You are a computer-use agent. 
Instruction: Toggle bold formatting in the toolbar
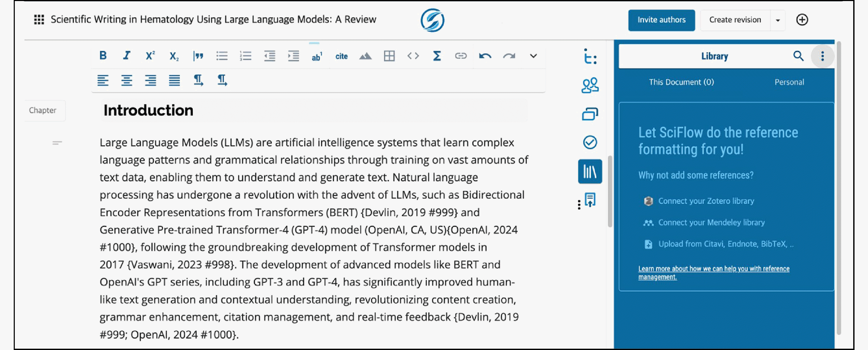[x=103, y=55]
